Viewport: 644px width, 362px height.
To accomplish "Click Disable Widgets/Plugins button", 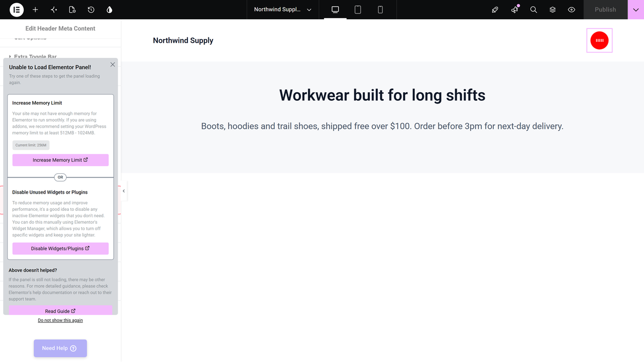I will click(61, 248).
